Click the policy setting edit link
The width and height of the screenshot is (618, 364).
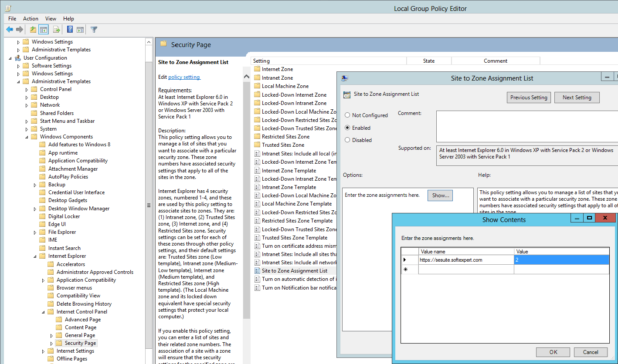click(184, 77)
